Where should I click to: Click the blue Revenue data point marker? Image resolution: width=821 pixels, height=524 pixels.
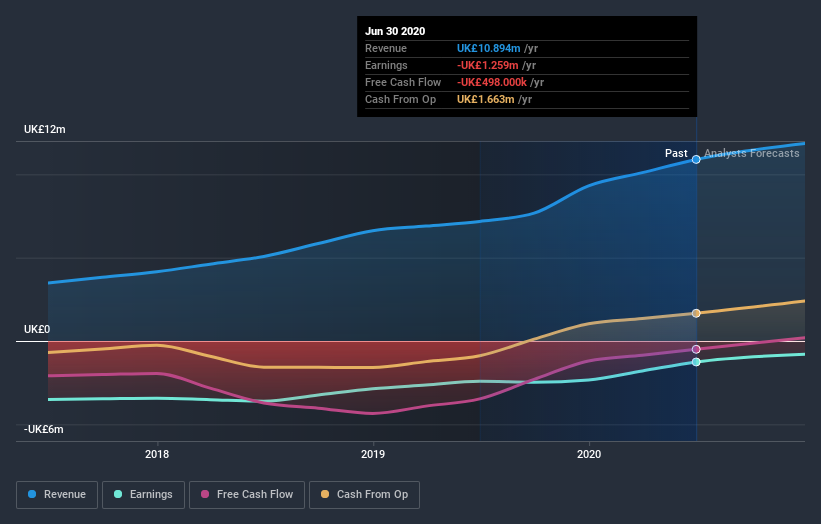(x=696, y=160)
